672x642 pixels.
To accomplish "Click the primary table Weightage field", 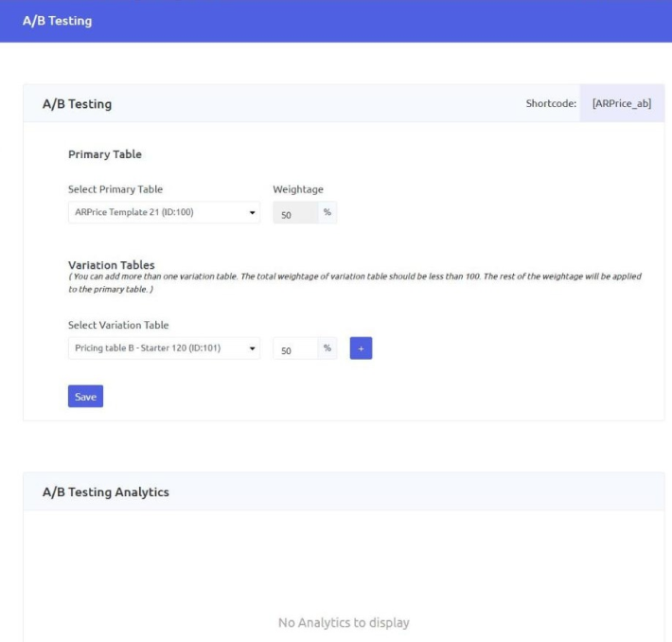I will tap(295, 213).
